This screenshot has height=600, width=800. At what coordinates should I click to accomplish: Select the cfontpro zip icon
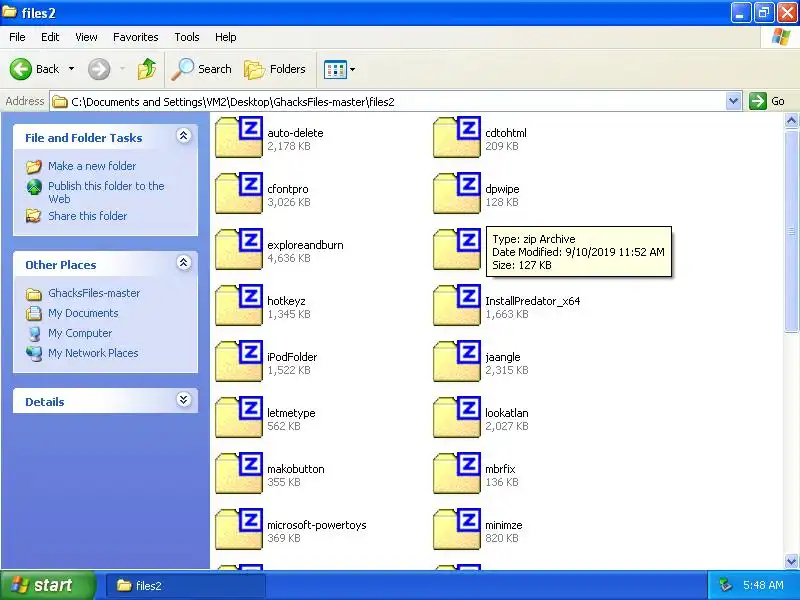click(x=239, y=193)
